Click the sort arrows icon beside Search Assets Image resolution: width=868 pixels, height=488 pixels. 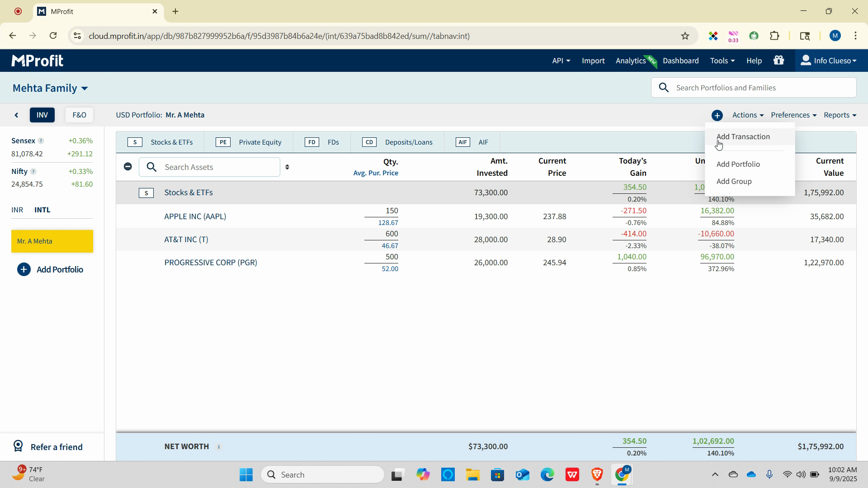(287, 167)
